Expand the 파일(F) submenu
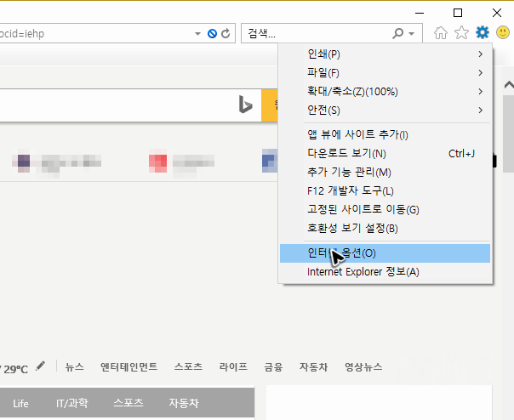The image size is (514, 420). (385, 73)
